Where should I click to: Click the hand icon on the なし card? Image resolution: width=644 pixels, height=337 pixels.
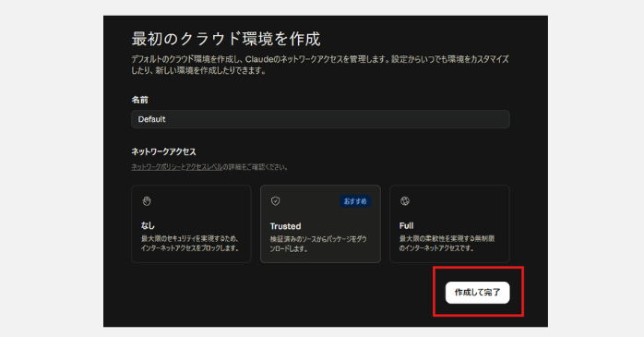(x=147, y=201)
